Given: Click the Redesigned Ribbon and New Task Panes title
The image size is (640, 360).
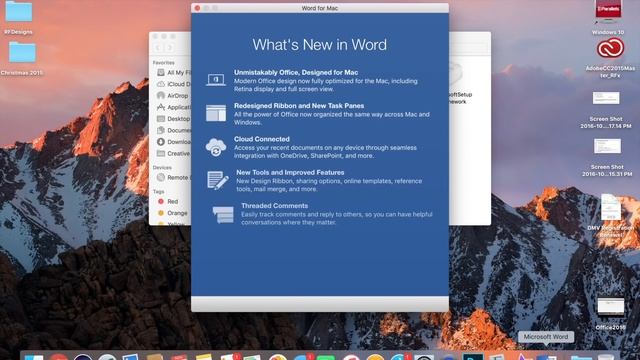Looking at the screenshot, I should click(299, 106).
